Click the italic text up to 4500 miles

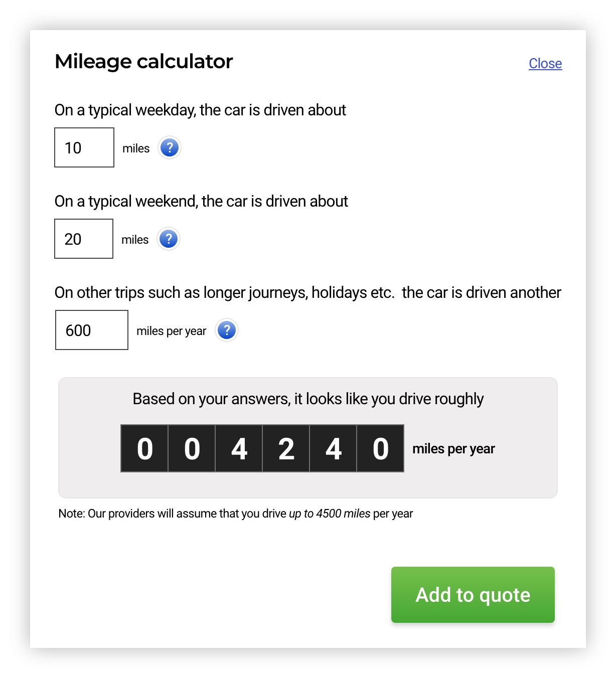330,513
